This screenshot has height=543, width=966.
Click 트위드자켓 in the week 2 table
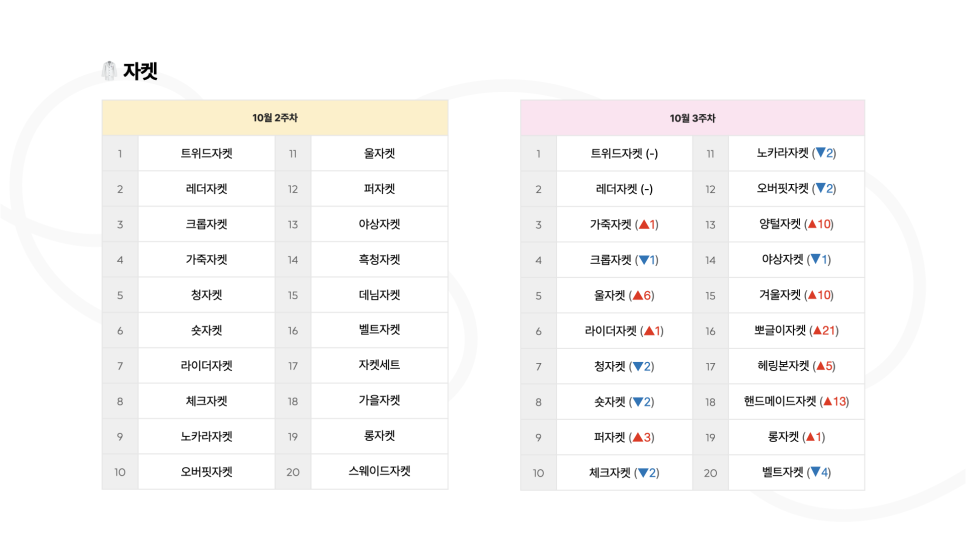pyautogui.click(x=206, y=153)
